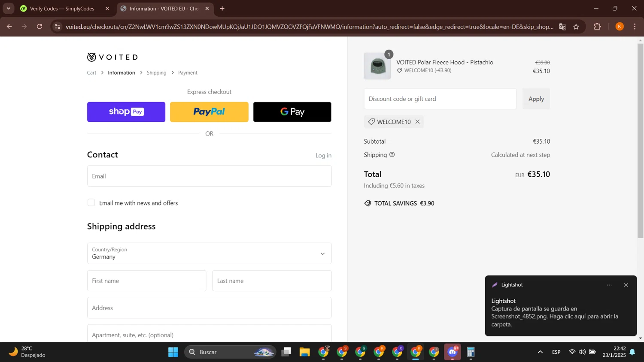Focus the Address field

209,308
